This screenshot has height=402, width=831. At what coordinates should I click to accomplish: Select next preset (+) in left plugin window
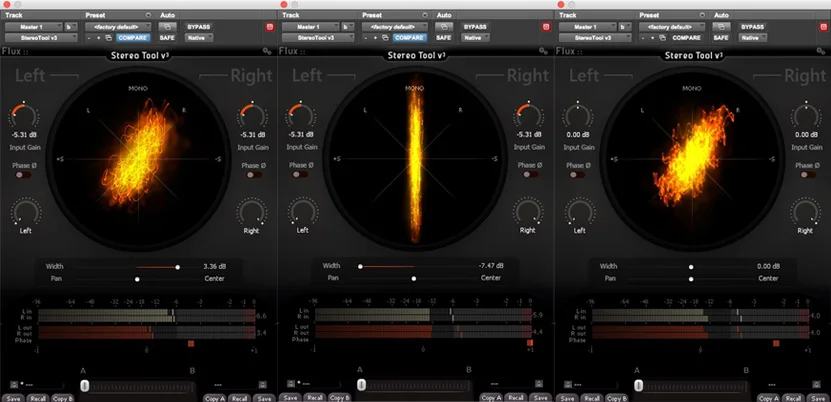coord(99,38)
